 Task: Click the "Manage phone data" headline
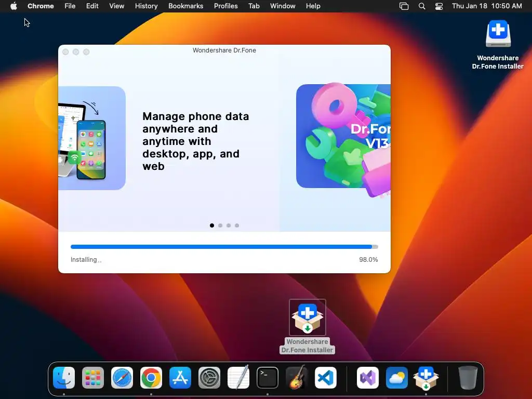tap(196, 141)
